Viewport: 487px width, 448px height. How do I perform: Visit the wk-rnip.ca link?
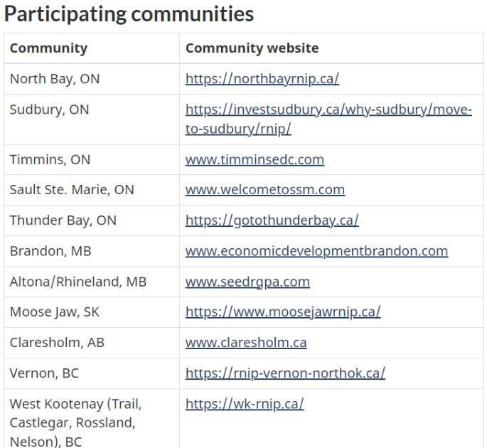[245, 405]
